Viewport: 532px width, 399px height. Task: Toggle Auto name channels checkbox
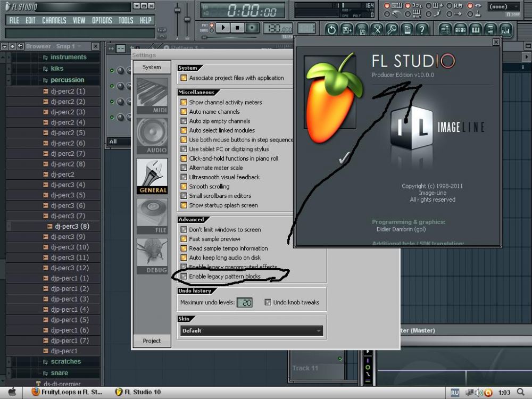[x=184, y=112]
